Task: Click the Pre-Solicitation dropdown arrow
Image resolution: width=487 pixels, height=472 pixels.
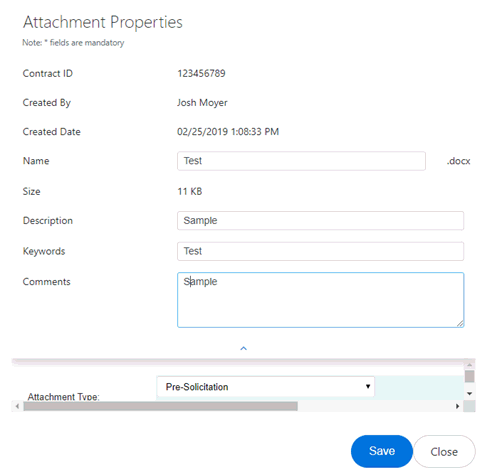Action: pos(368,386)
